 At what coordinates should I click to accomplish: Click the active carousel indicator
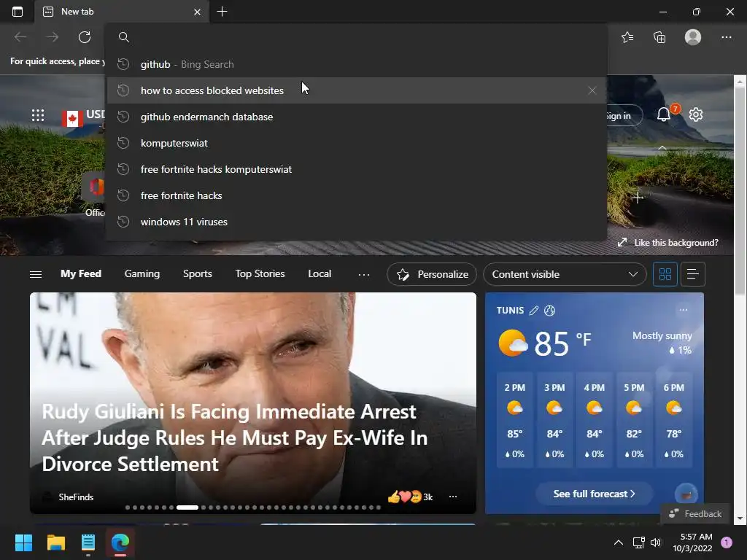pyautogui.click(x=187, y=507)
